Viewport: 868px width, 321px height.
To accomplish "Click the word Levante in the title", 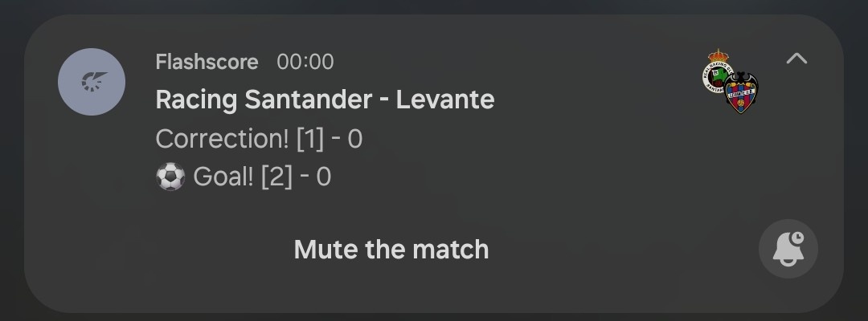I will pos(445,100).
